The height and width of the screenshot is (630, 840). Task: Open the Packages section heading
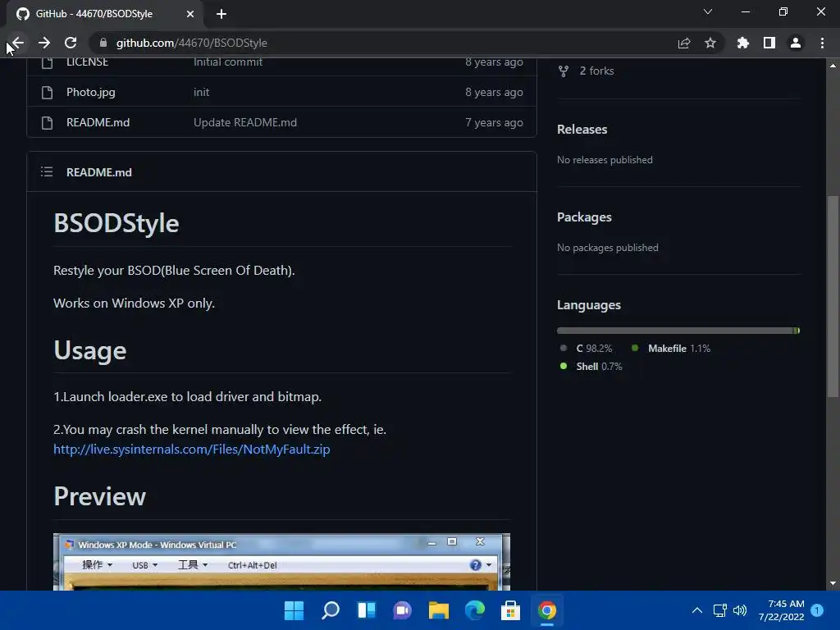click(584, 217)
